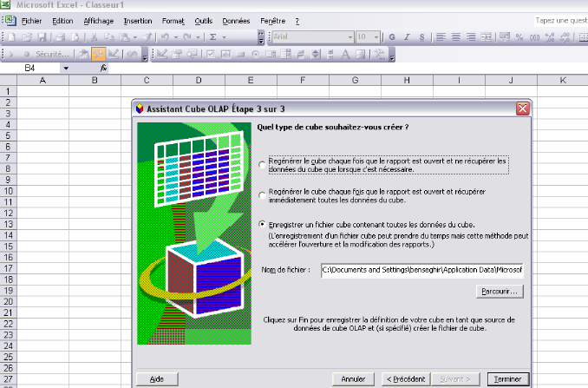This screenshot has width=588, height=388.
Task: Click the Microsoft Script Editor icon
Action: (x=132, y=55)
